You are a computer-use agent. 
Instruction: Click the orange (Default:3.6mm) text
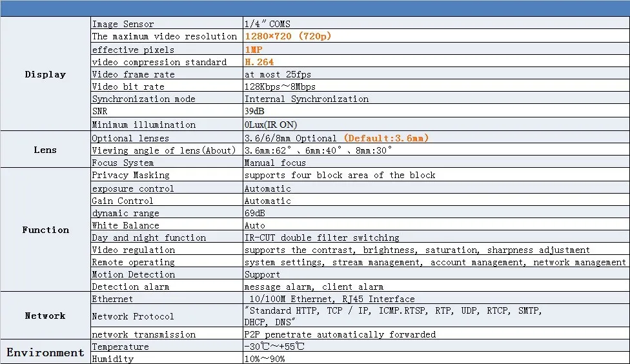387,138
